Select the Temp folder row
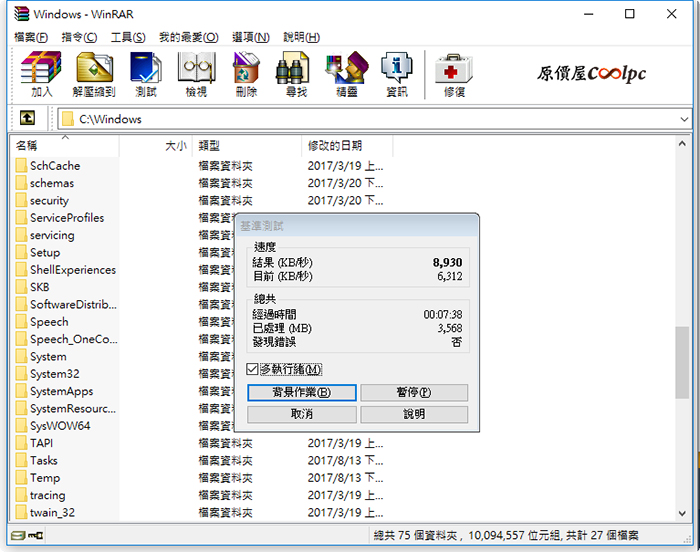 click(x=200, y=477)
